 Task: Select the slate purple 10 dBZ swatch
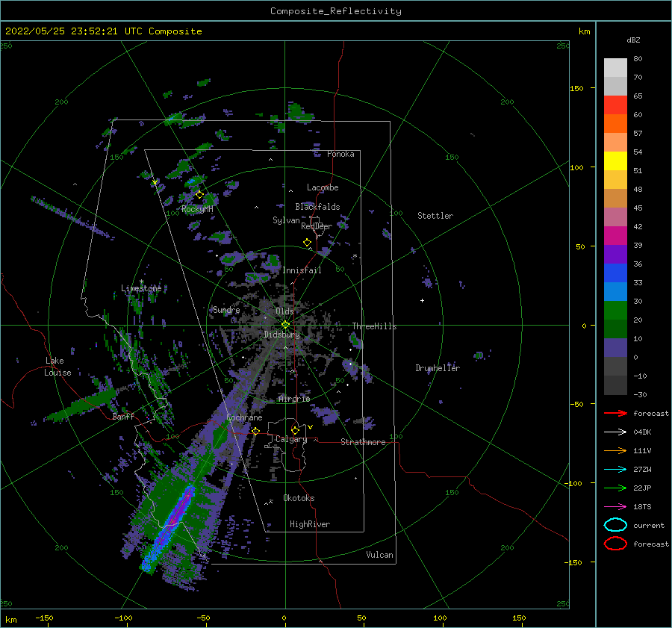pos(615,347)
